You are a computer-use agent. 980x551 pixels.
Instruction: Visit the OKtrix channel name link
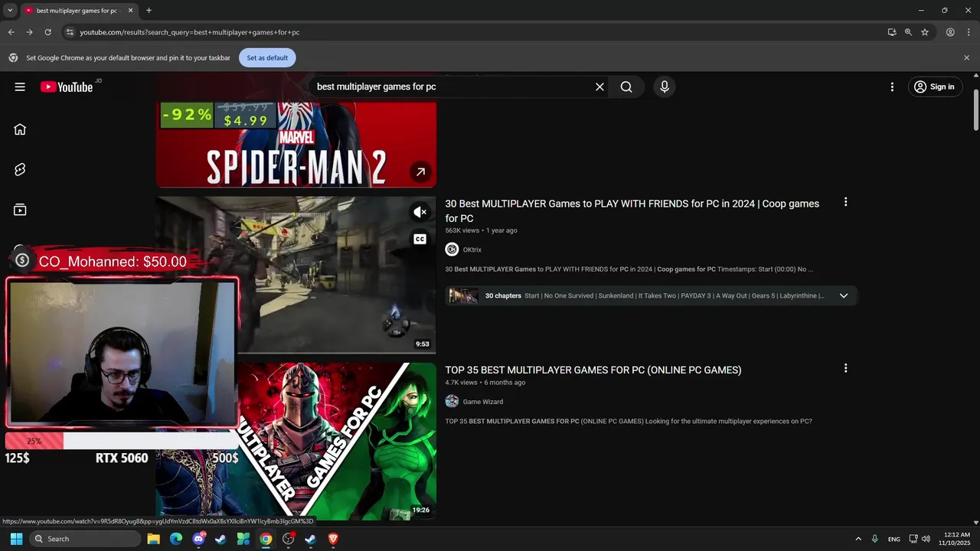[x=472, y=249]
